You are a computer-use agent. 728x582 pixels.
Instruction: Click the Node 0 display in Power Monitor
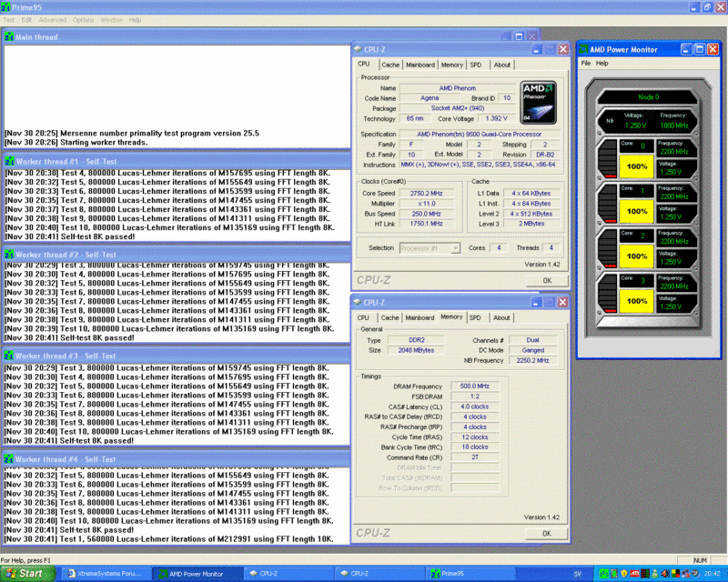648,97
